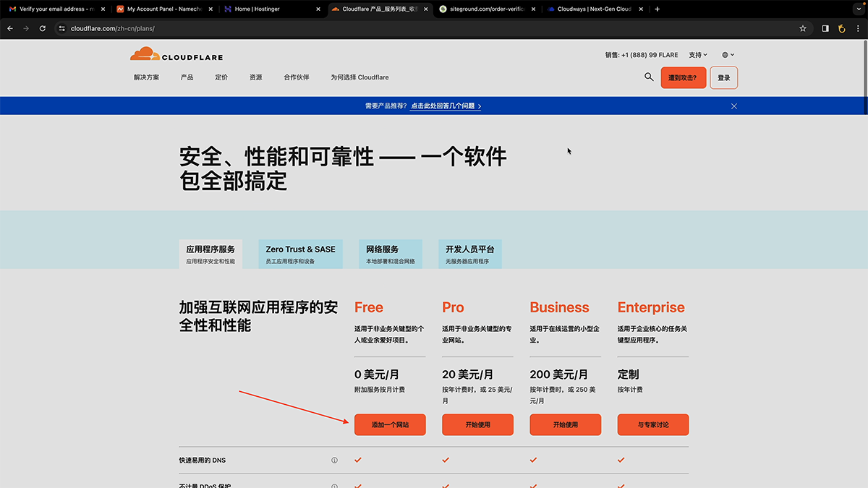The height and width of the screenshot is (488, 868).
Task: Open the 产品 navigation menu
Action: tap(187, 77)
